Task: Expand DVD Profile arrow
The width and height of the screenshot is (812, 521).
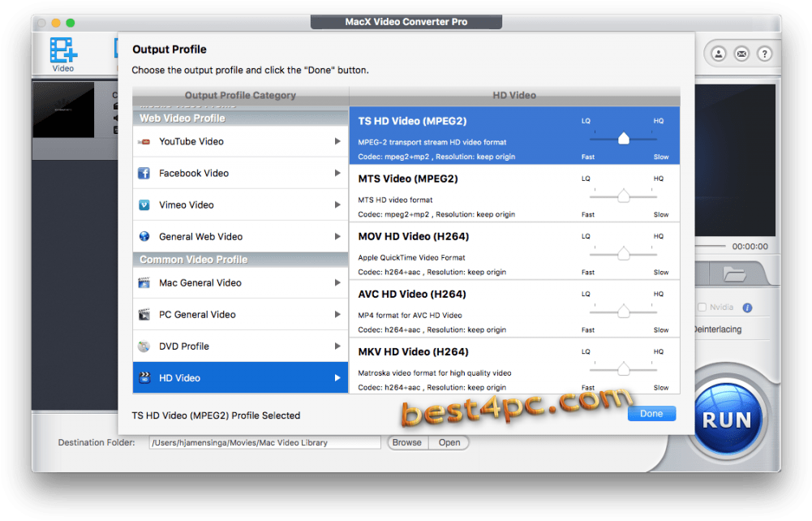Action: click(337, 346)
